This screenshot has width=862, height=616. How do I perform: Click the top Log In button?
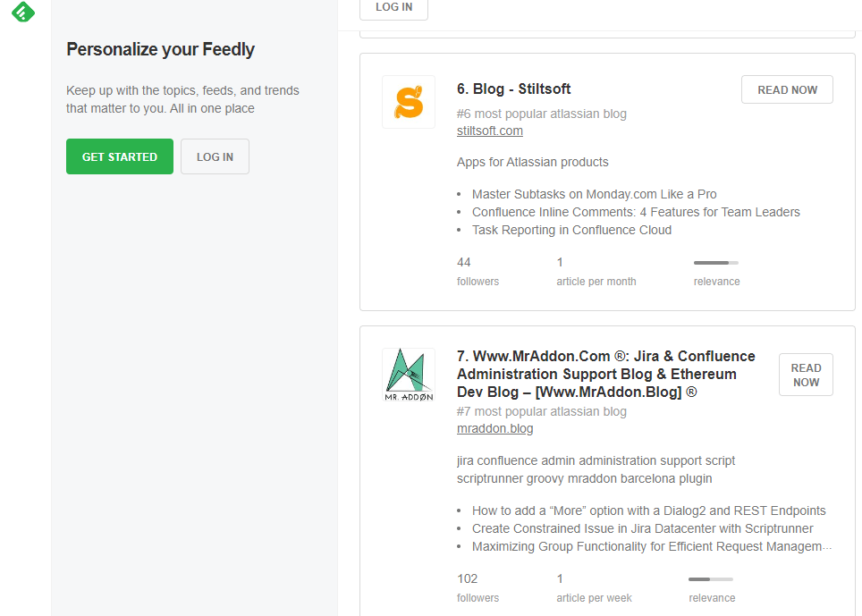click(393, 7)
